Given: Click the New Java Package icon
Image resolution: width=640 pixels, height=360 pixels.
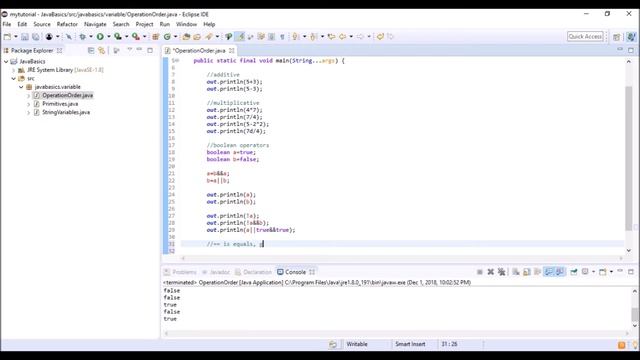Looking at the screenshot, I should point(156,37).
